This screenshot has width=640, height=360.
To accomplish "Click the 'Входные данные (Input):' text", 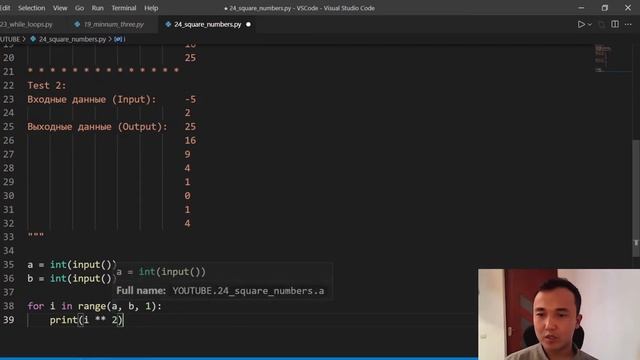I will [92, 99].
